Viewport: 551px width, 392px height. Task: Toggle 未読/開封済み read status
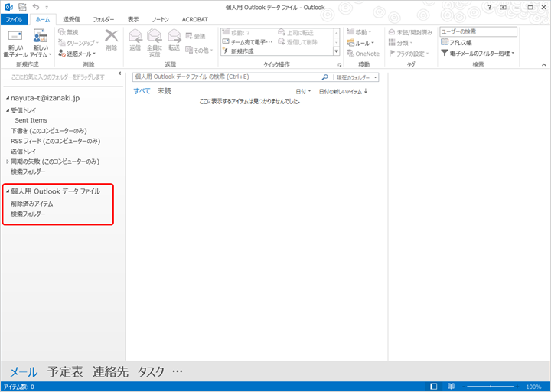pyautogui.click(x=410, y=32)
